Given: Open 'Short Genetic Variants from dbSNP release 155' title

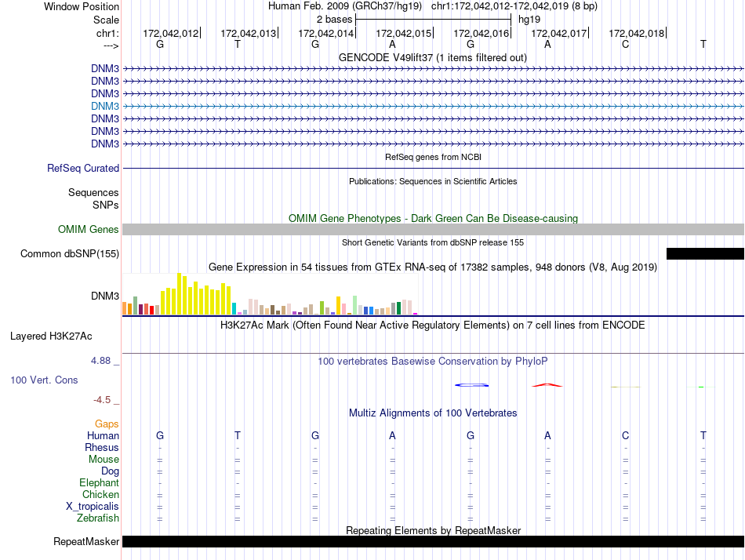Looking at the screenshot, I should 433,242.
